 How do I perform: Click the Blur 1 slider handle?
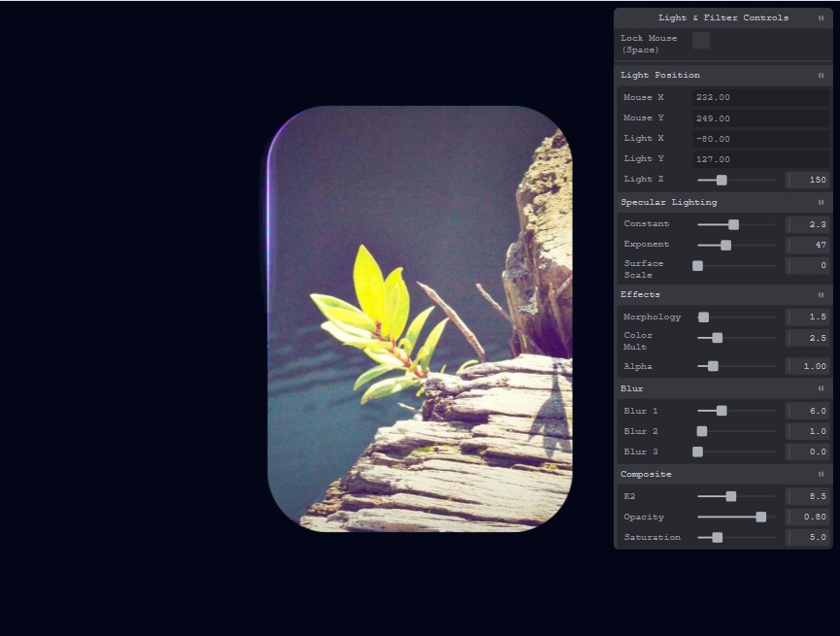click(722, 411)
